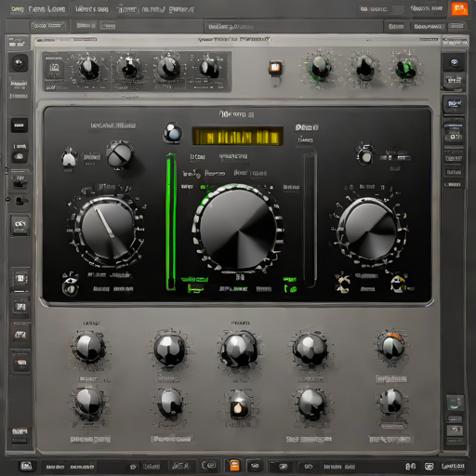
Task: Click the pale icon below-left of the large right dial
Action: click(x=342, y=284)
